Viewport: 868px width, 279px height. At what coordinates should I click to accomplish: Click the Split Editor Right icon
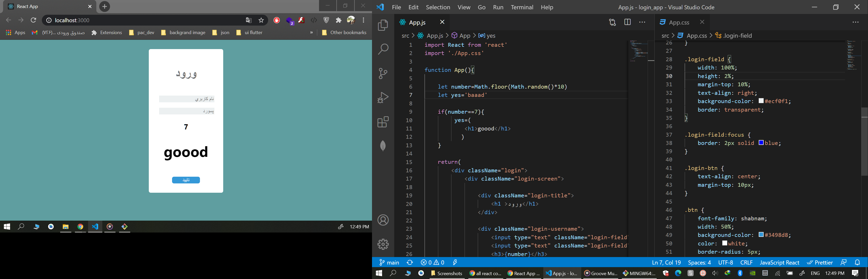click(x=627, y=22)
